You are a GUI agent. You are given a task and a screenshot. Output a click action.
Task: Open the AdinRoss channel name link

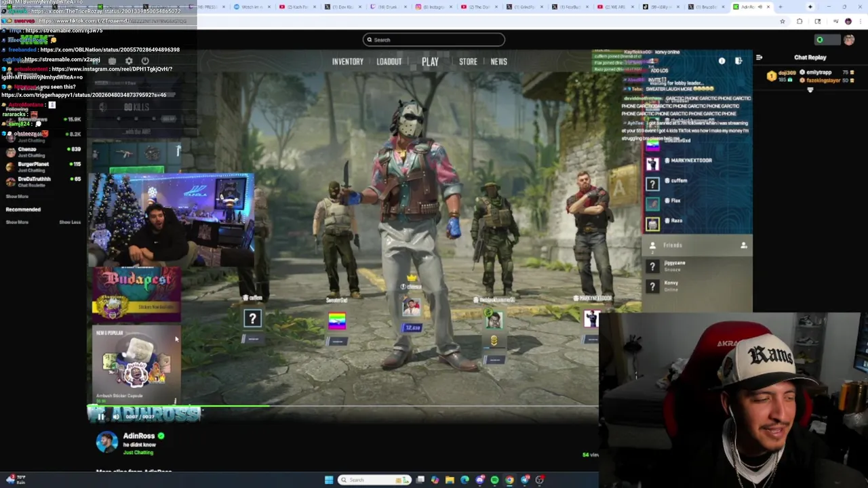(x=138, y=436)
